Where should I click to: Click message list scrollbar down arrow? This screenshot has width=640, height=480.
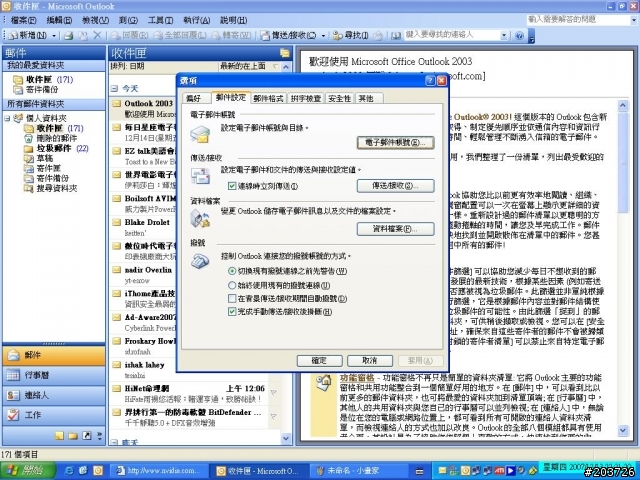(x=286, y=438)
